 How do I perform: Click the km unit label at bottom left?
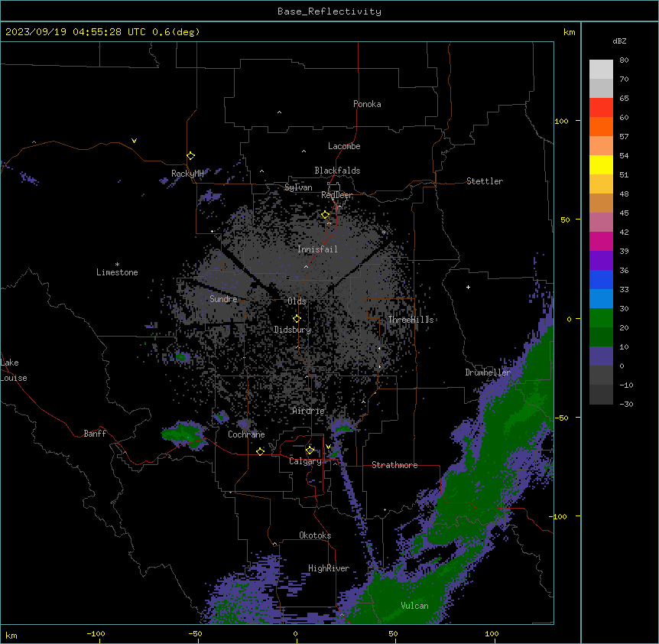pos(11,636)
